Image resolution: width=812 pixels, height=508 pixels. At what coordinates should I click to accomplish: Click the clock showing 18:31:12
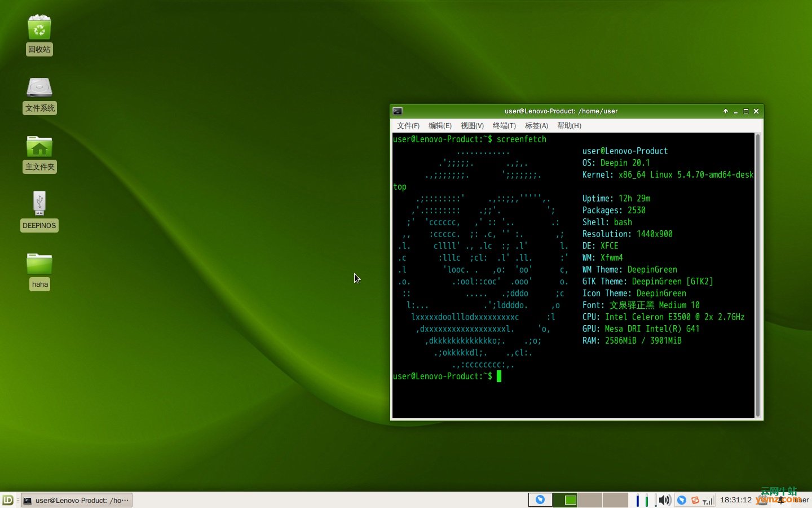(735, 500)
